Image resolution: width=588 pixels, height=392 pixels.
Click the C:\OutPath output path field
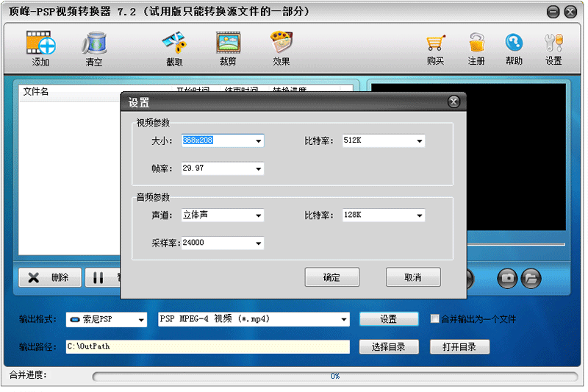click(208, 346)
